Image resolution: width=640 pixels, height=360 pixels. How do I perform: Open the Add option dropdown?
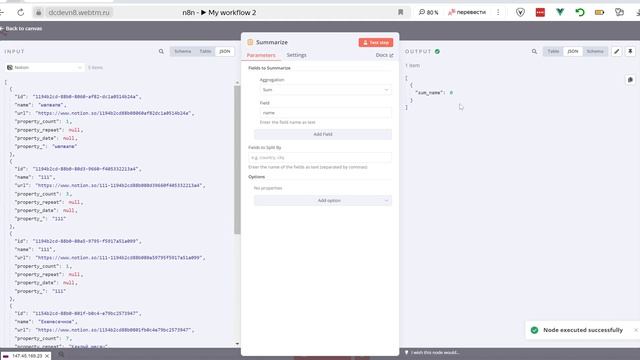322,200
